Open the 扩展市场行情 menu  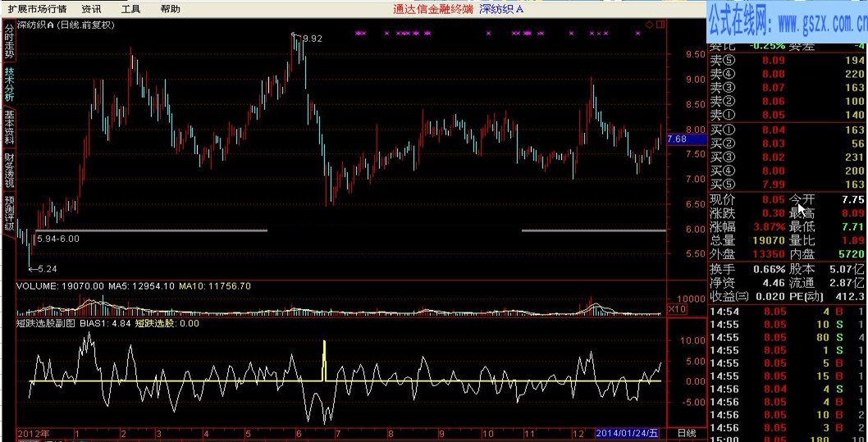pos(37,9)
